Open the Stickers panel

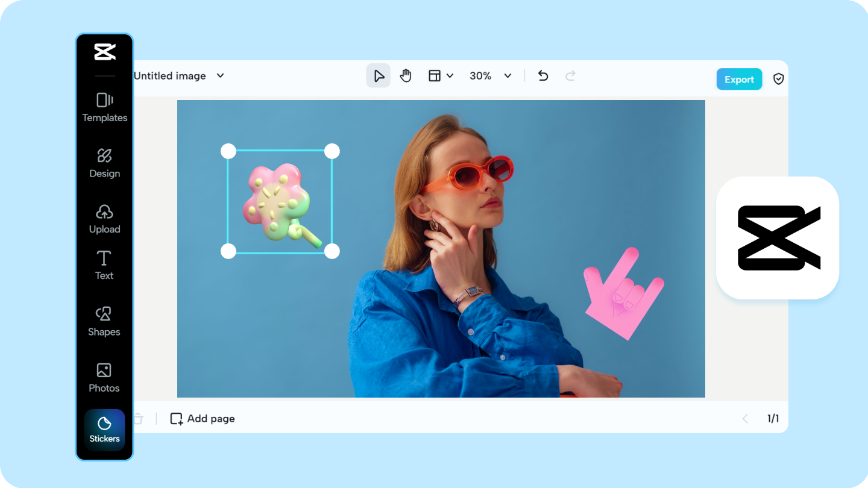click(104, 430)
